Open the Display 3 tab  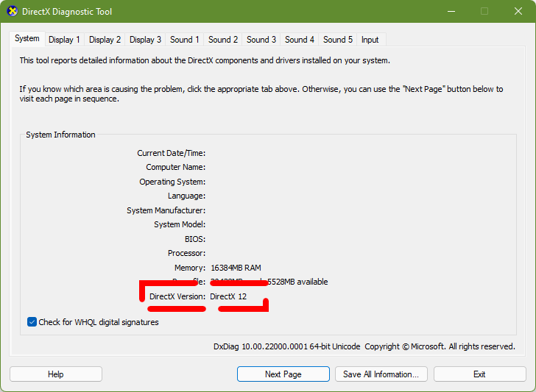145,40
